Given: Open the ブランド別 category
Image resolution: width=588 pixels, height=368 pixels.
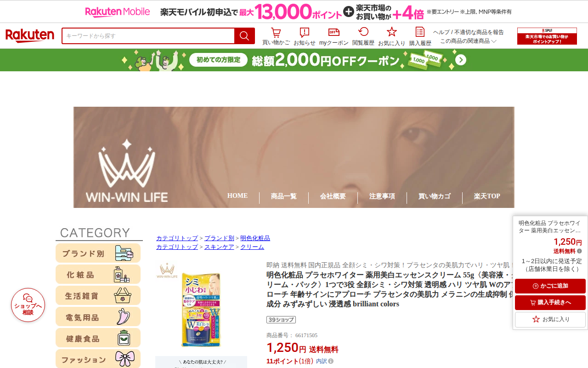Looking at the screenshot, I should pyautogui.click(x=98, y=253).
